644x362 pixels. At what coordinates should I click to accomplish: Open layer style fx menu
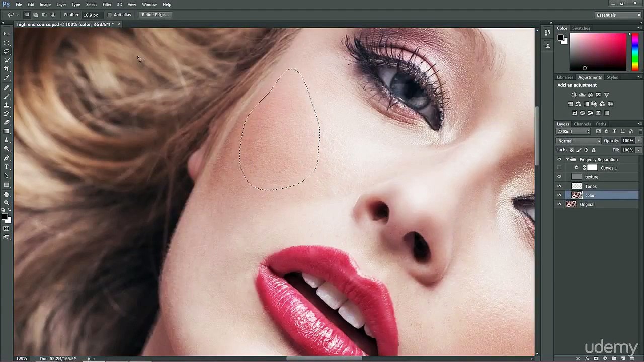point(587,358)
